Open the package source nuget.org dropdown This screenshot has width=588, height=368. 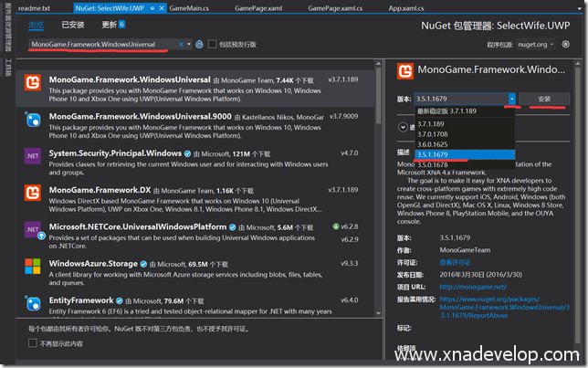click(534, 44)
